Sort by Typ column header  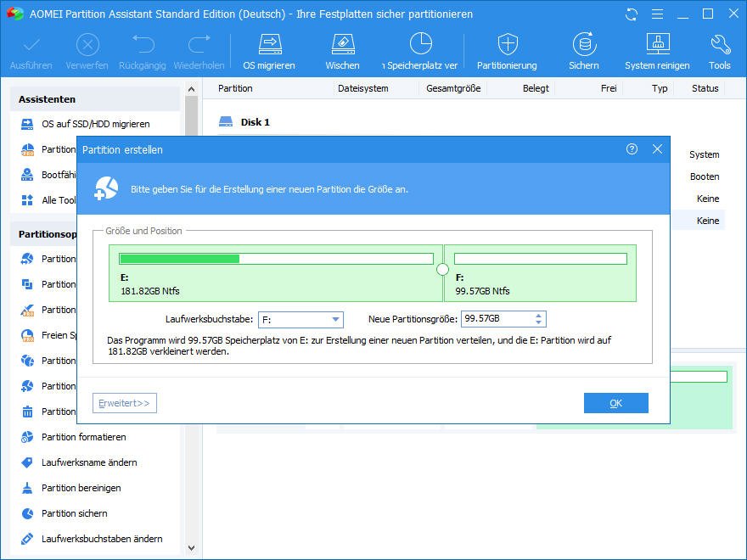[660, 88]
